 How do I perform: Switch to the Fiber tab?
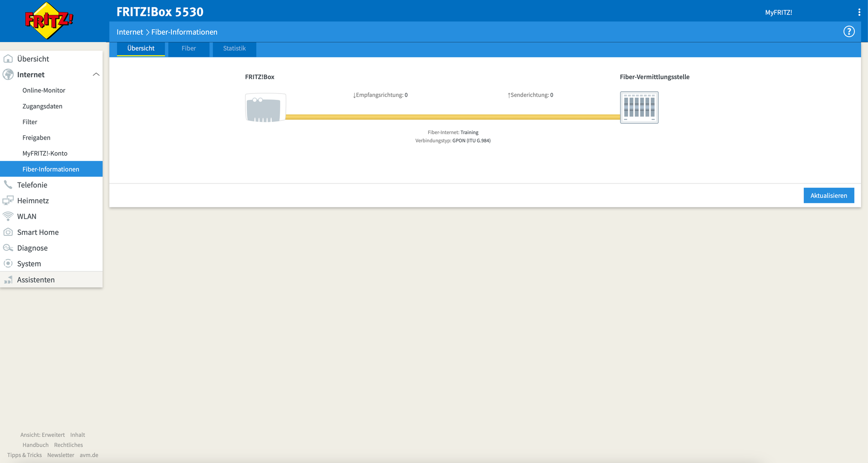pos(189,49)
